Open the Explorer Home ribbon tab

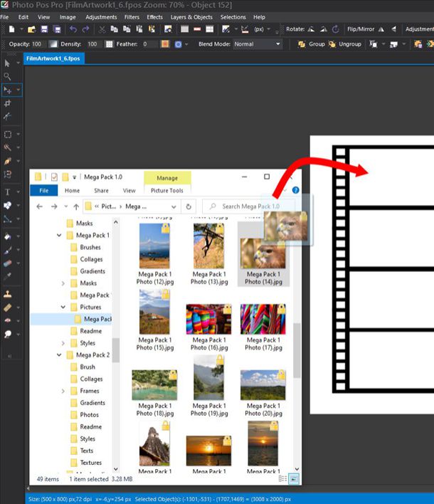coord(73,191)
